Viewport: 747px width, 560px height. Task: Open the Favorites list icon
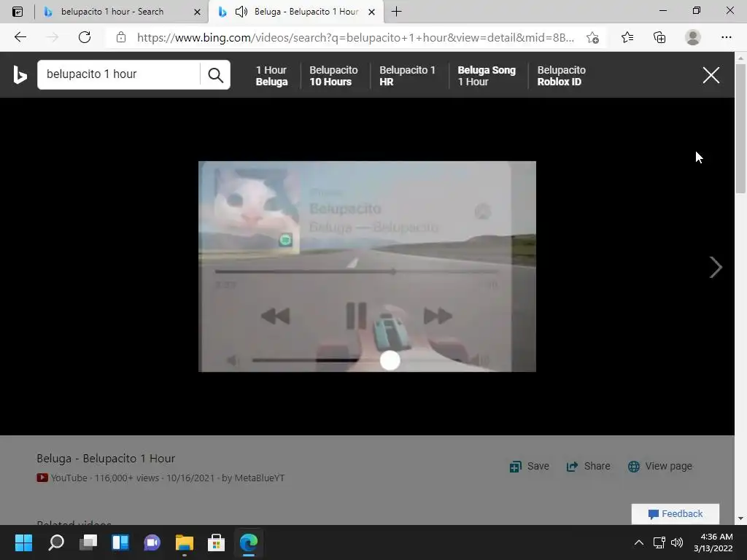[627, 37]
